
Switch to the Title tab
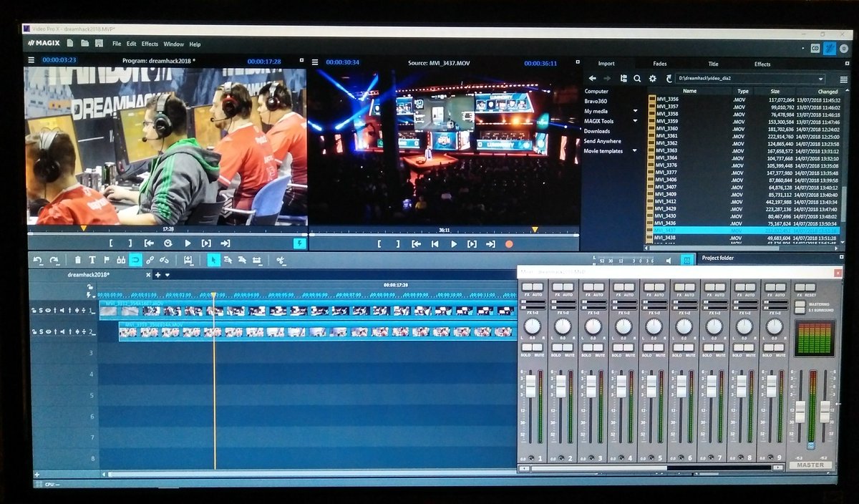click(x=714, y=64)
